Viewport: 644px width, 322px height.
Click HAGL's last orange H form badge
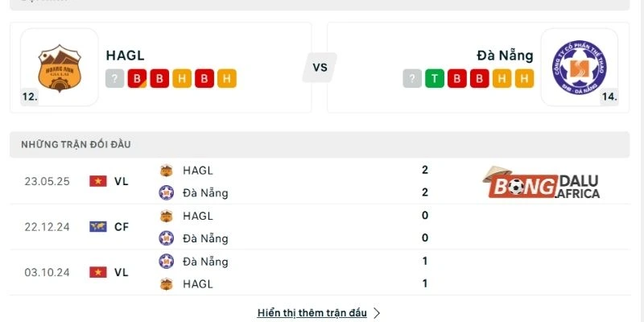click(x=227, y=79)
